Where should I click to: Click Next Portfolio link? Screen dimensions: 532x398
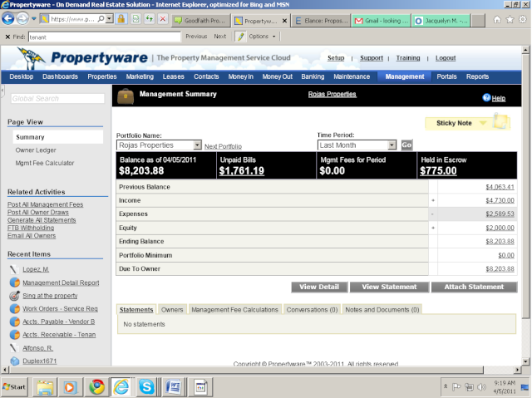click(x=223, y=146)
